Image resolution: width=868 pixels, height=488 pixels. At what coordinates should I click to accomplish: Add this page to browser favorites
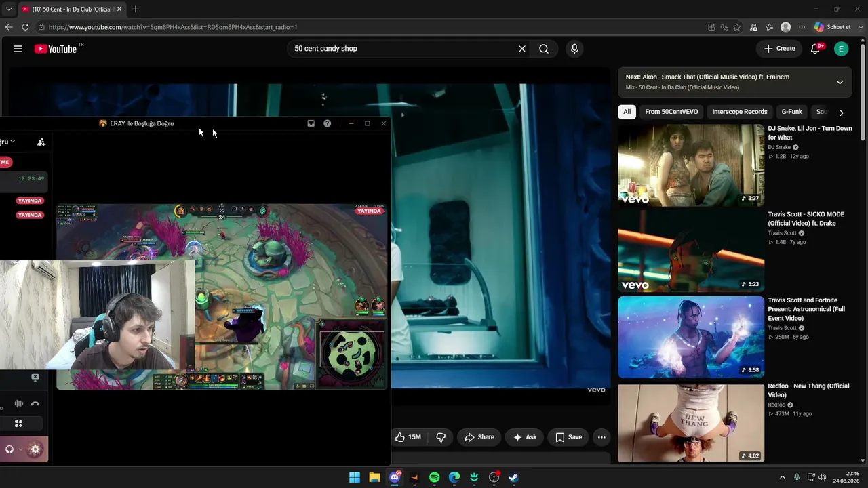pyautogui.click(x=737, y=27)
